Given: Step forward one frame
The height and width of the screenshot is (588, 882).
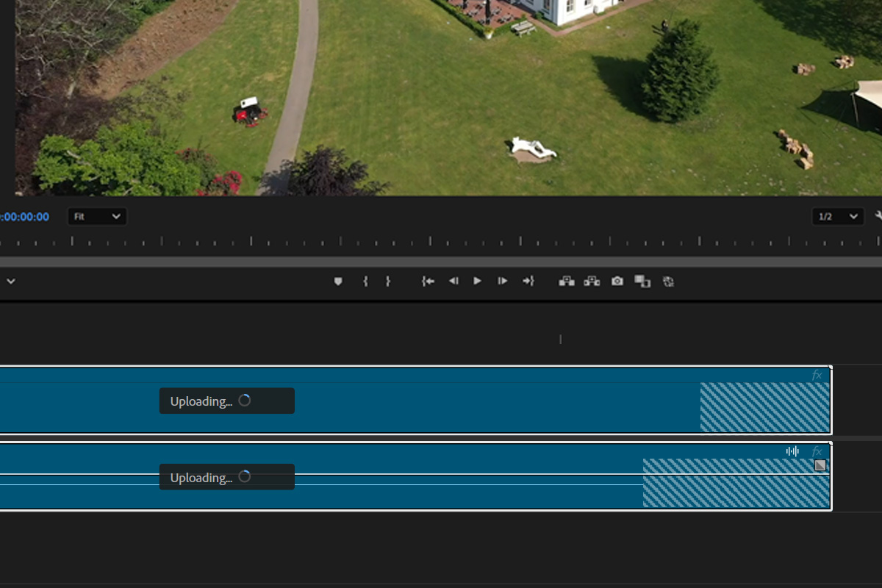Looking at the screenshot, I should click(x=503, y=281).
